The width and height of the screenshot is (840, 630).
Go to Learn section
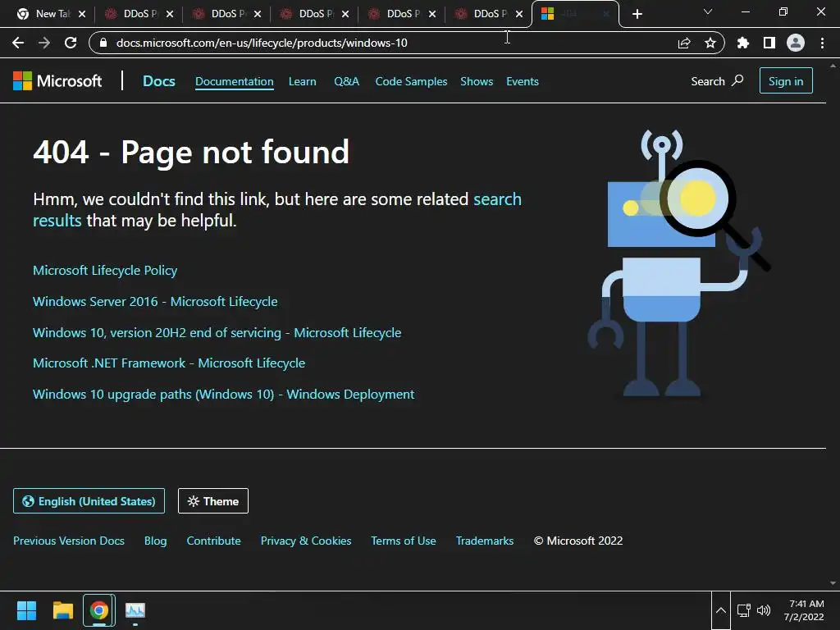[302, 81]
